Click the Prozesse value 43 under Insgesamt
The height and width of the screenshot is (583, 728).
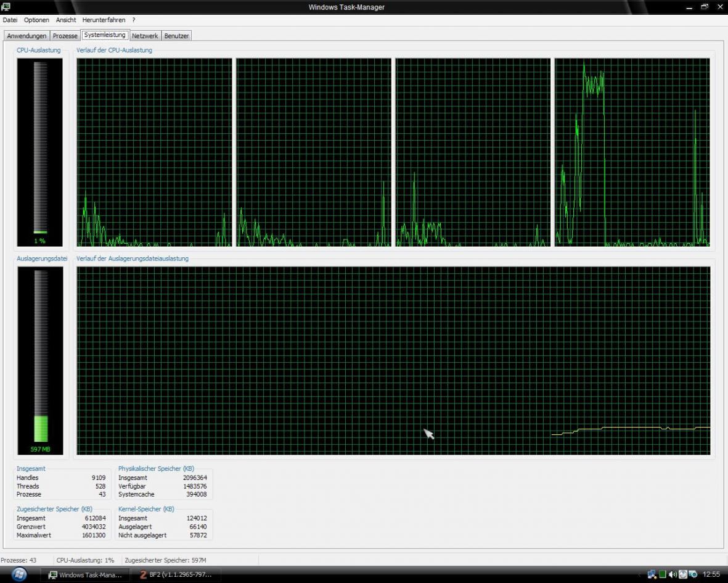[102, 494]
